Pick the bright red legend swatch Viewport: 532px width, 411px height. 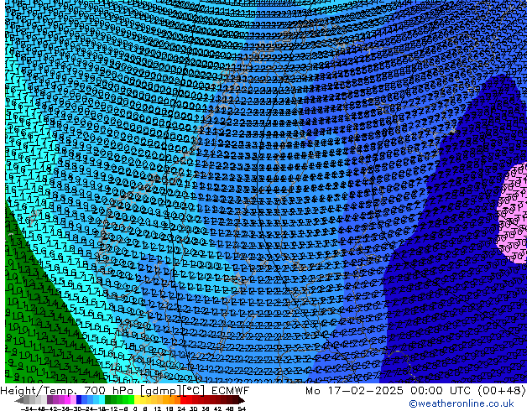coord(183,400)
